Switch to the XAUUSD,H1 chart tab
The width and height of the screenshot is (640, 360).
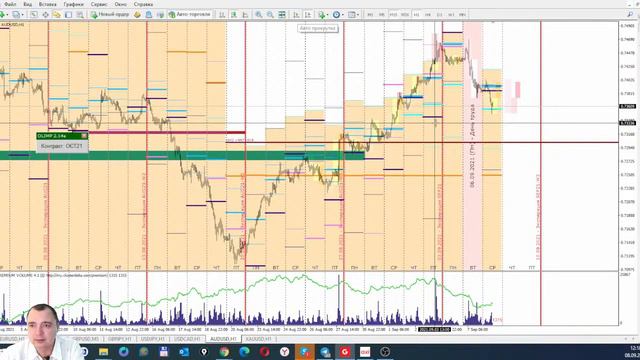[x=259, y=339]
